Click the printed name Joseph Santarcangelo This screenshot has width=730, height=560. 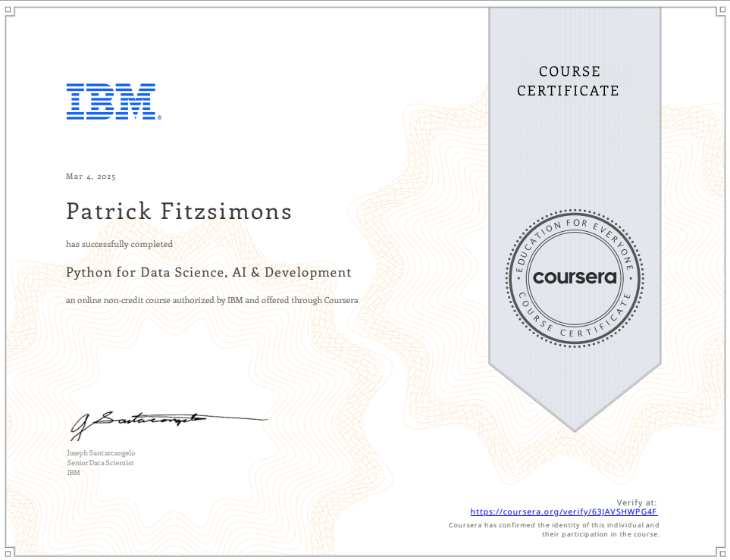[102, 452]
